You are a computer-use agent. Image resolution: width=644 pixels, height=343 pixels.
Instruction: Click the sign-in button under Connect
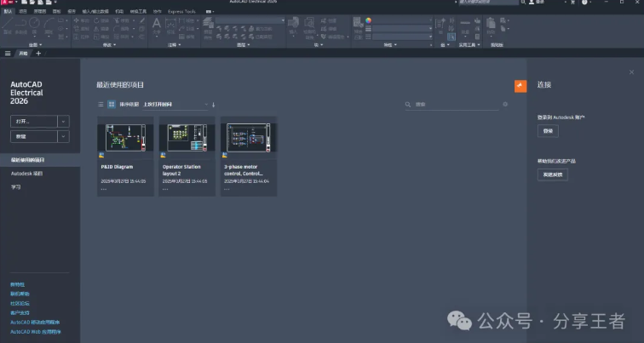pyautogui.click(x=548, y=131)
